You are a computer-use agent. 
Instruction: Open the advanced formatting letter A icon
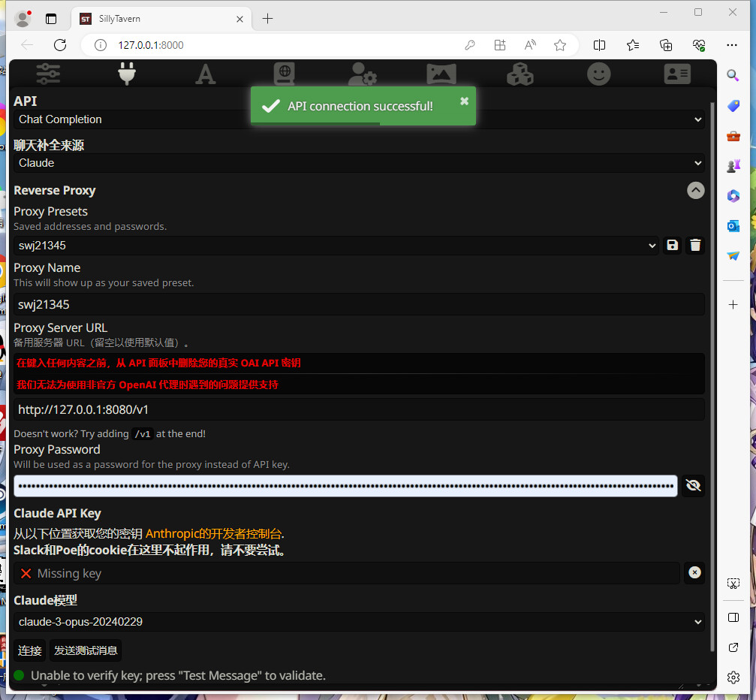tap(205, 74)
